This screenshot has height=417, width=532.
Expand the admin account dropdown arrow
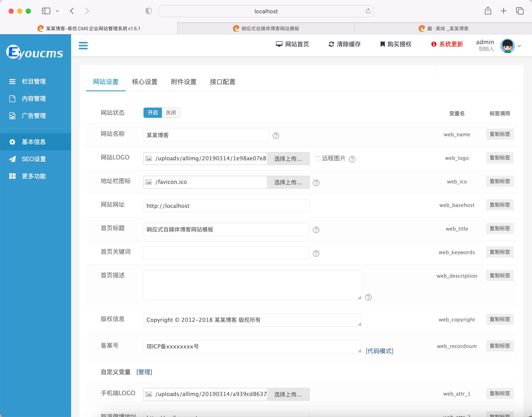(519, 46)
